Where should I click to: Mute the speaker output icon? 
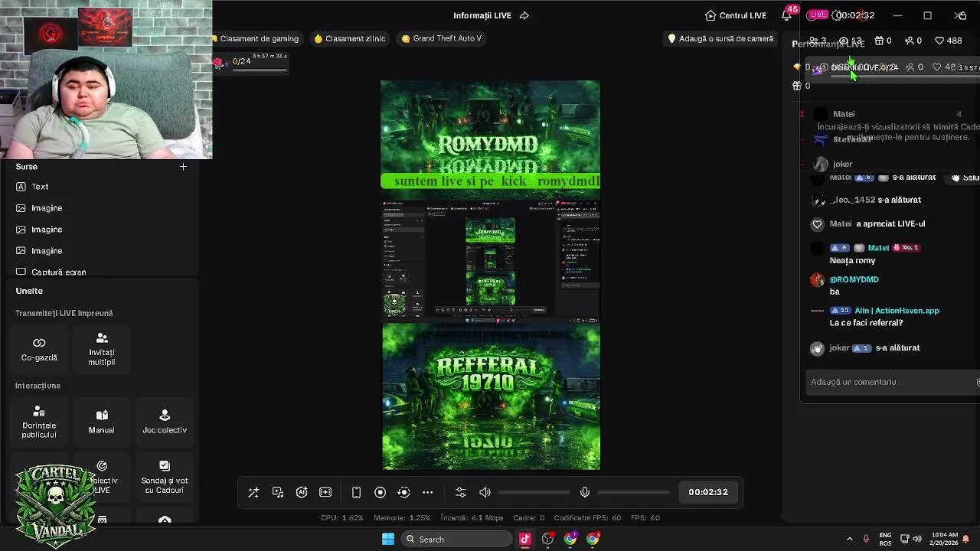pyautogui.click(x=485, y=493)
